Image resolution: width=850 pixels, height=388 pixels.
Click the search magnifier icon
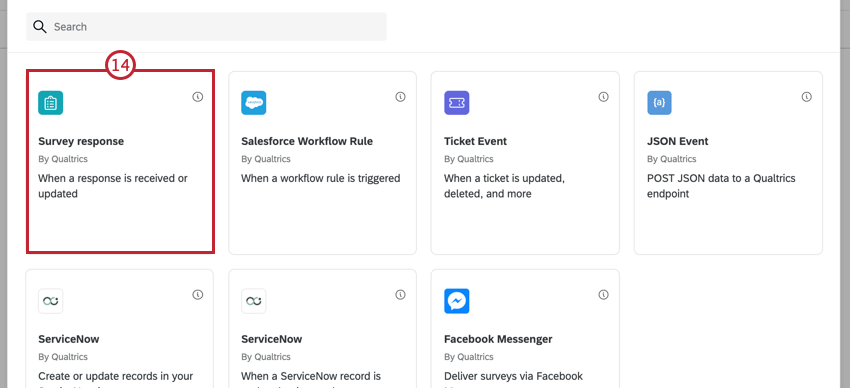point(40,27)
